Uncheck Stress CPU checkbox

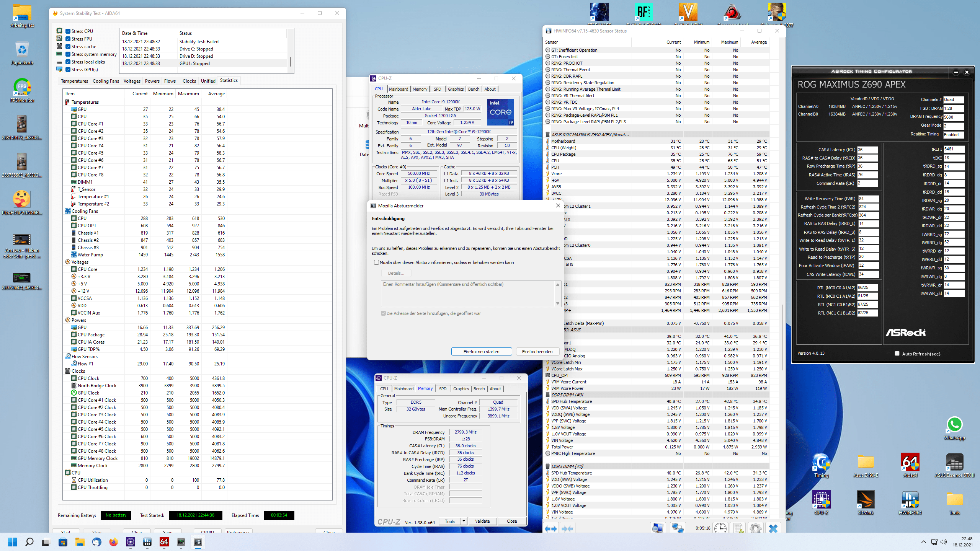pyautogui.click(x=68, y=31)
